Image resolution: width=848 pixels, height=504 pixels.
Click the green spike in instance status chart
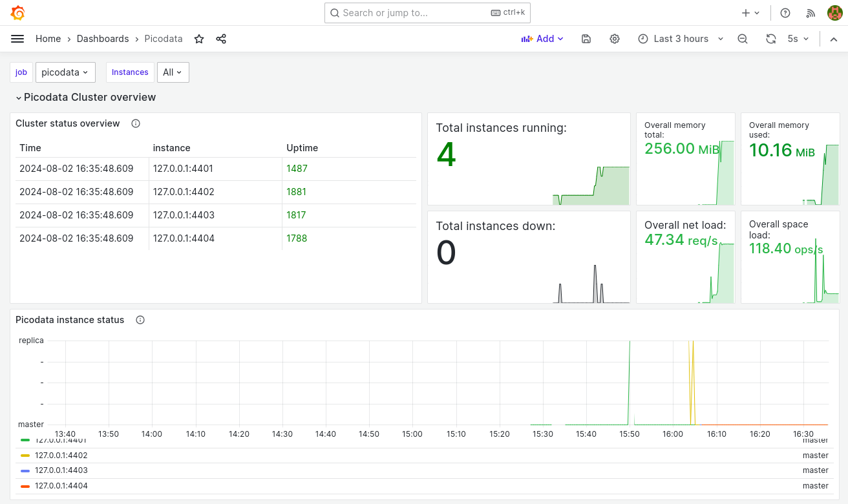[x=629, y=381]
